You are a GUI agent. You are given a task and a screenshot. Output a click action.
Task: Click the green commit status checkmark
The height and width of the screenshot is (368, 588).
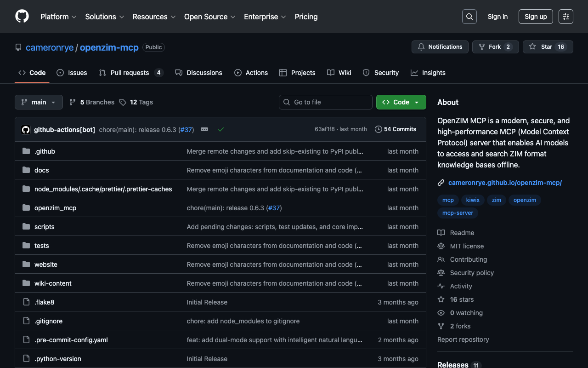[x=221, y=130]
